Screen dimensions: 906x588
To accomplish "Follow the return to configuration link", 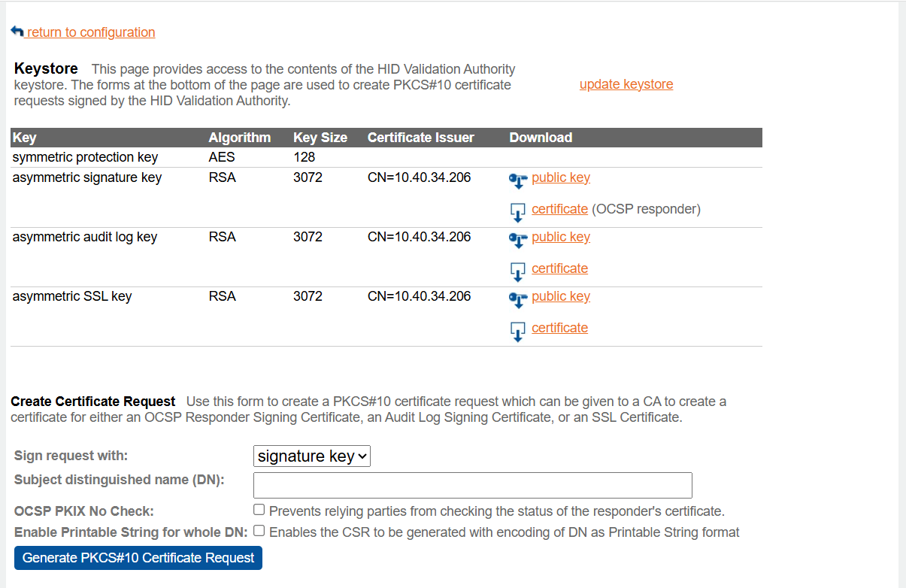I will click(91, 32).
